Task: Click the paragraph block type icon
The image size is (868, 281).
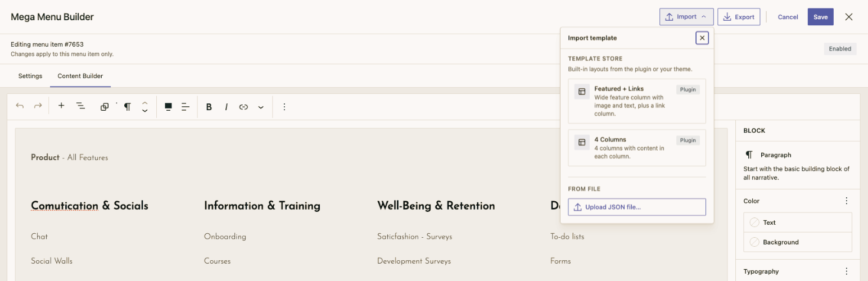Action: tap(128, 107)
